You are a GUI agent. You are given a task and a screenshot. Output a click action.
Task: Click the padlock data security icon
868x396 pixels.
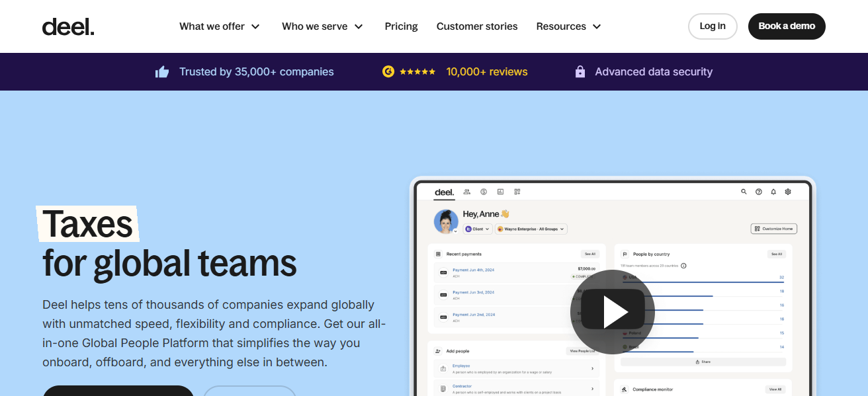coord(580,71)
